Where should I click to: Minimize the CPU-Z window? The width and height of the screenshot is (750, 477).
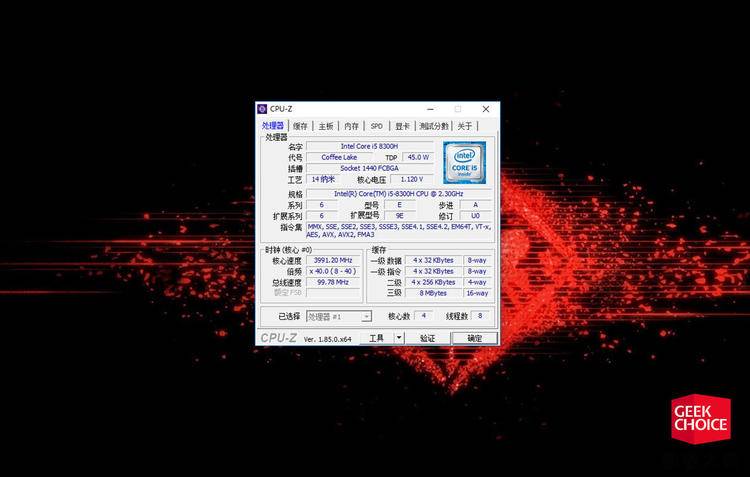[x=430, y=109]
